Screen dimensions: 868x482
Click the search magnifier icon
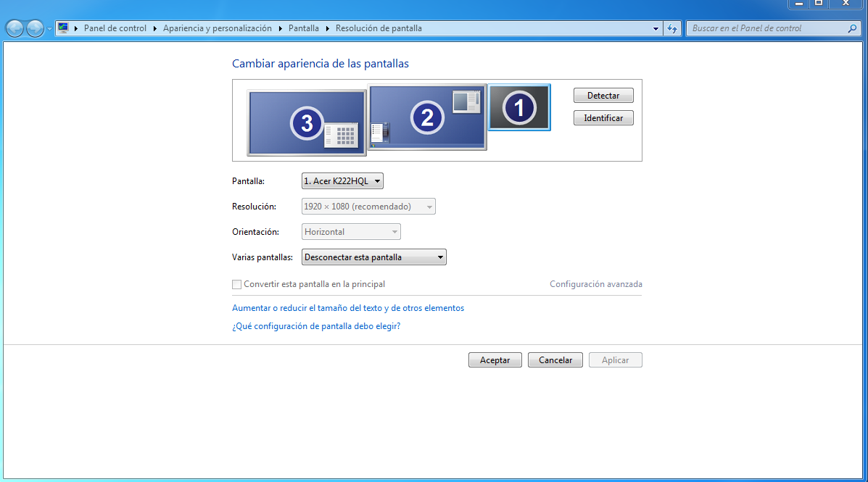click(852, 28)
